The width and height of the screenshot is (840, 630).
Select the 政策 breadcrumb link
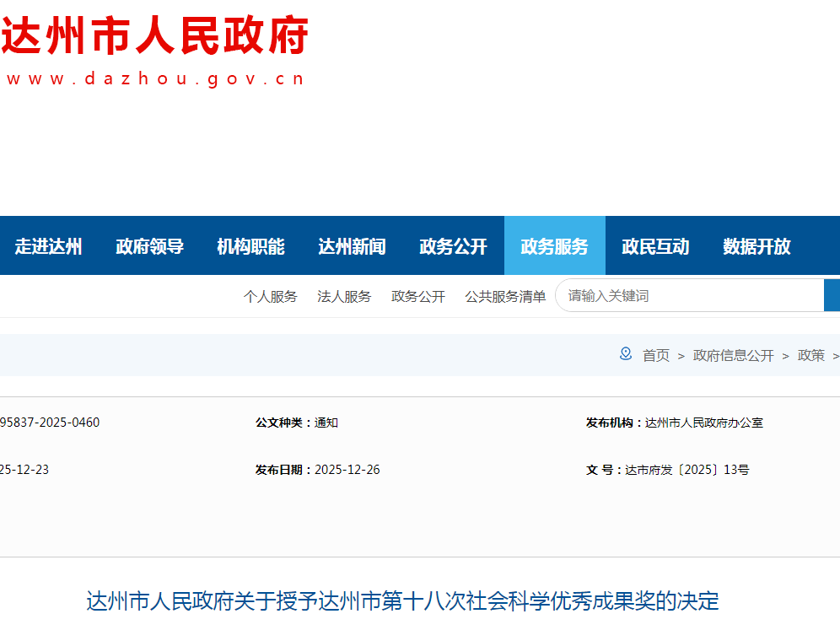(811, 356)
